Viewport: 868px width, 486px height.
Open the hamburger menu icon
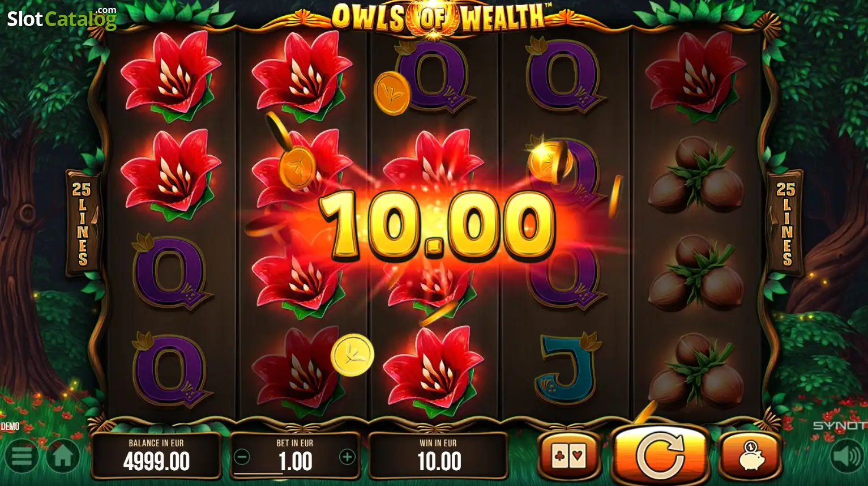22,456
